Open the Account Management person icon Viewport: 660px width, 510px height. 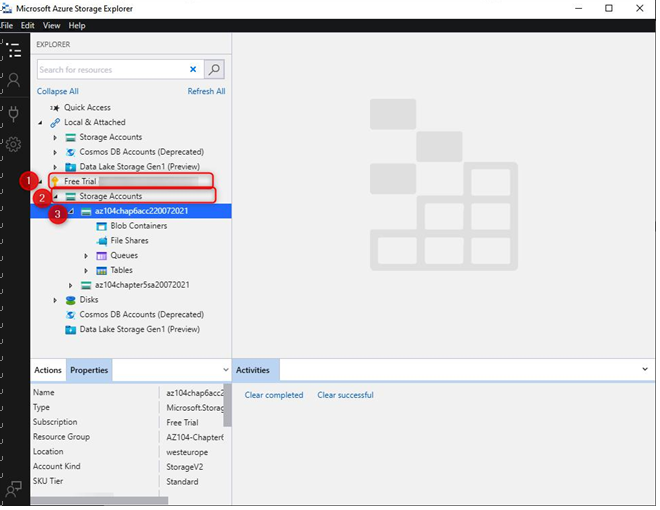pos(13,80)
